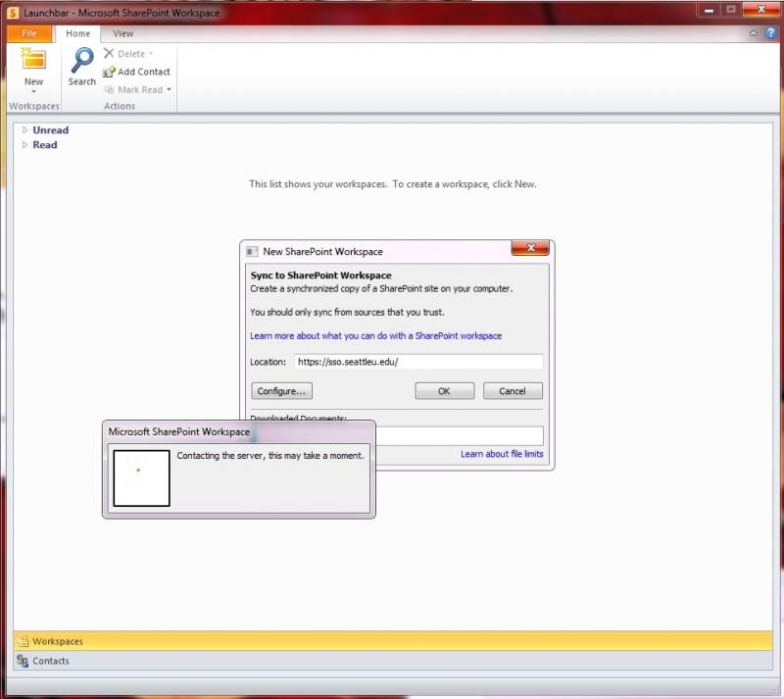The image size is (784, 699).
Task: Click the Workspaces pane icon at bottom
Action: pos(23,641)
